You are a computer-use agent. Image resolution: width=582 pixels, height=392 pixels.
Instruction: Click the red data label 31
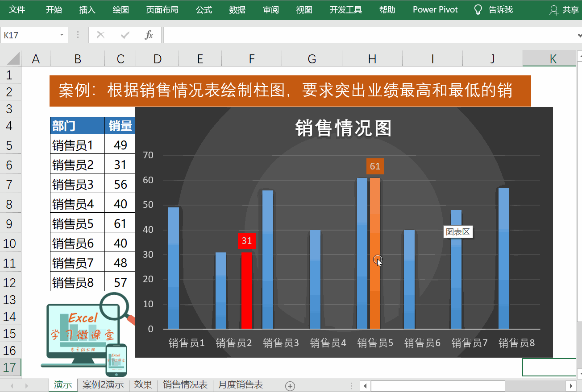tap(247, 241)
